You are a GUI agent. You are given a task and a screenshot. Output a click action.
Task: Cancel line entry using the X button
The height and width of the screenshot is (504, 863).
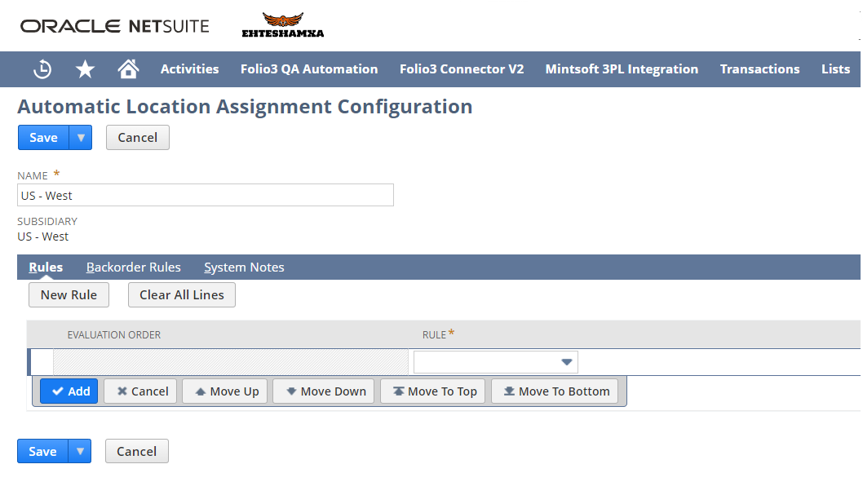(140, 391)
